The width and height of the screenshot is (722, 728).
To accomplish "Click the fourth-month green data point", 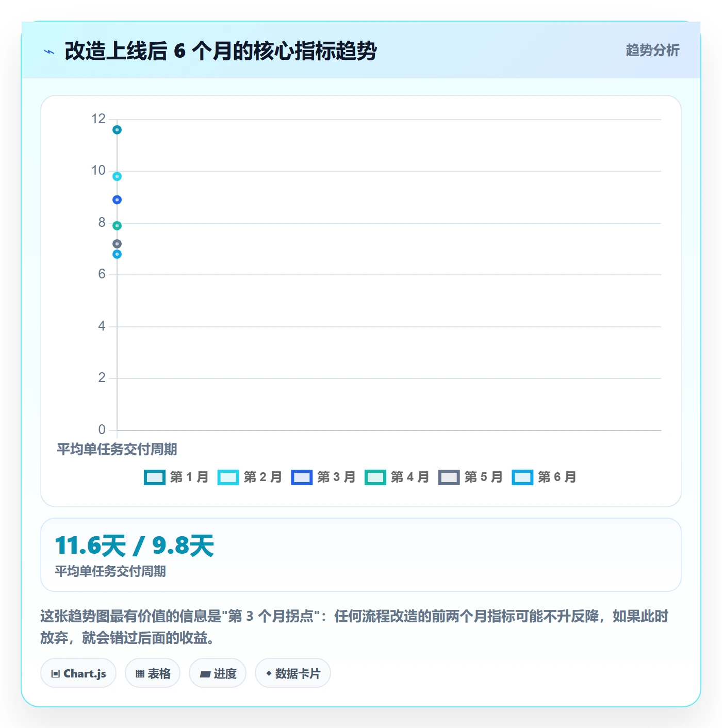I will (x=117, y=226).
